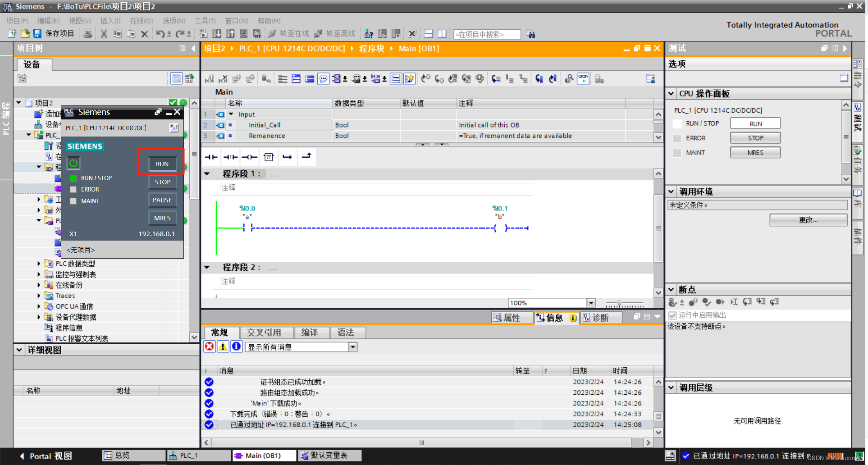Viewport: 868px width, 465px height.
Task: Switch to Portal view
Action: click(45, 456)
